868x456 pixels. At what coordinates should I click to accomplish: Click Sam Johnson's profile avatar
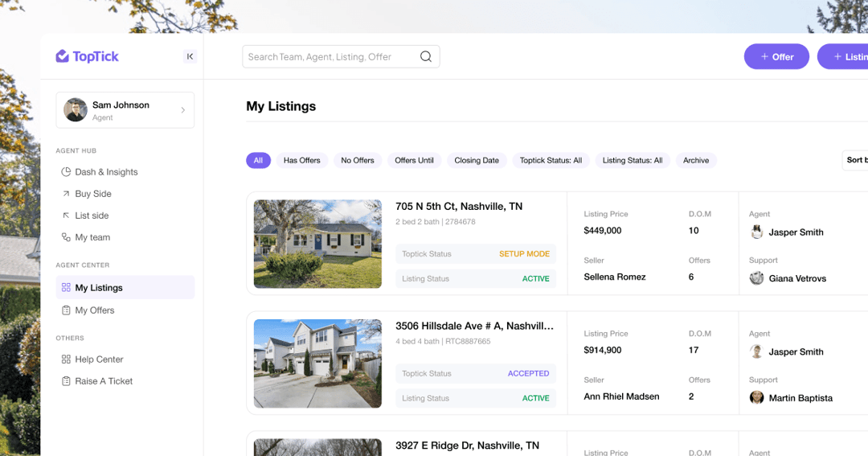(76, 109)
